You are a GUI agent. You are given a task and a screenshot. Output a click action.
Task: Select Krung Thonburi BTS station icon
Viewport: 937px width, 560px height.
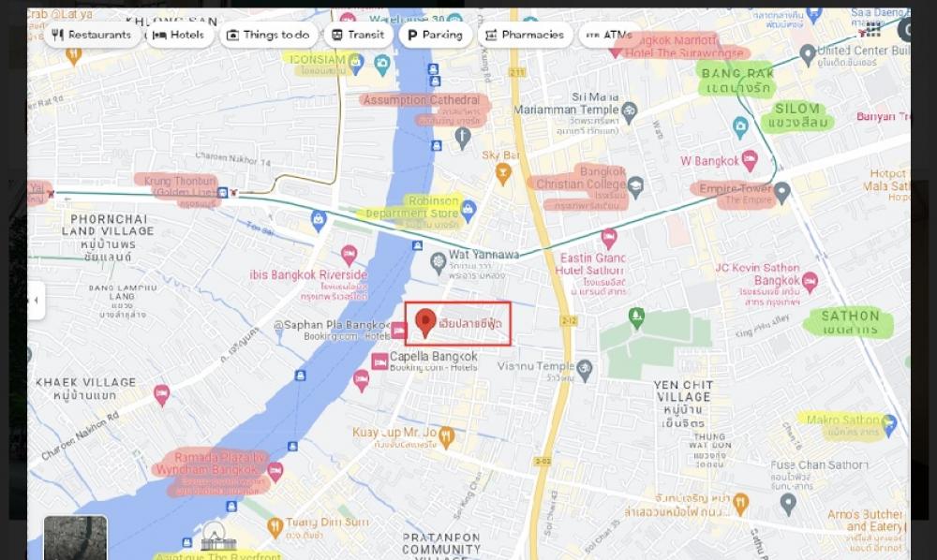click(x=223, y=192)
